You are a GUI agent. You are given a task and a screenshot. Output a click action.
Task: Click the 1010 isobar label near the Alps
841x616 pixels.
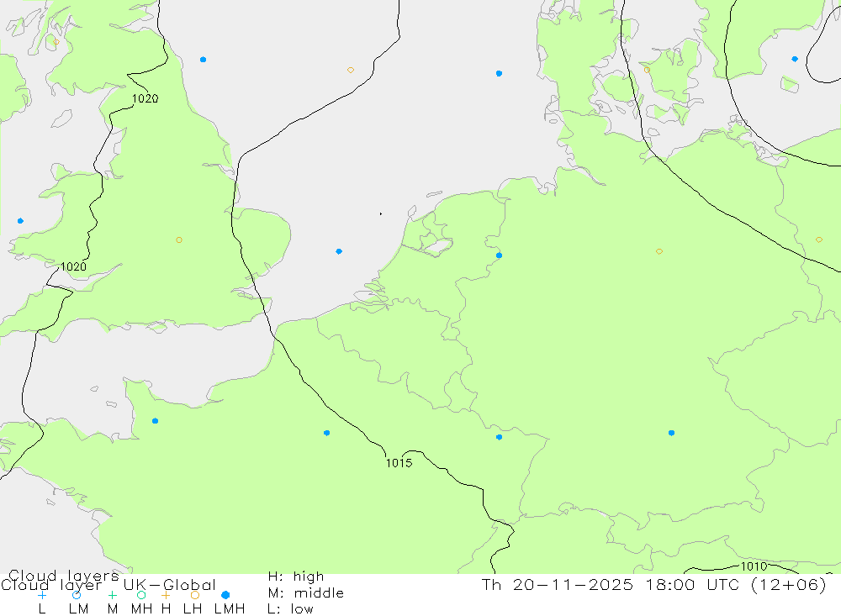(x=754, y=566)
